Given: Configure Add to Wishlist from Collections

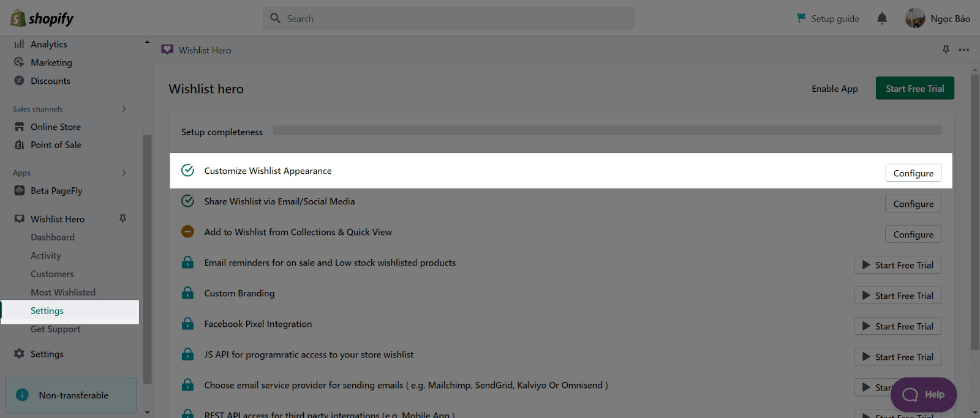Looking at the screenshot, I should tap(913, 234).
